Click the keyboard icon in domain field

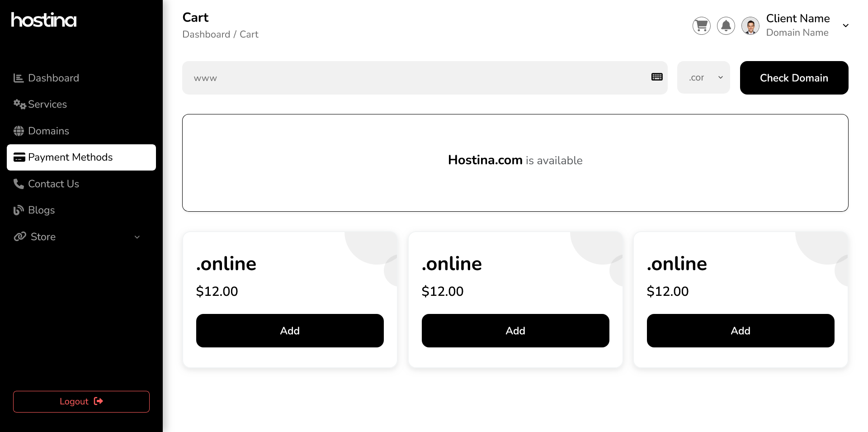pyautogui.click(x=656, y=77)
